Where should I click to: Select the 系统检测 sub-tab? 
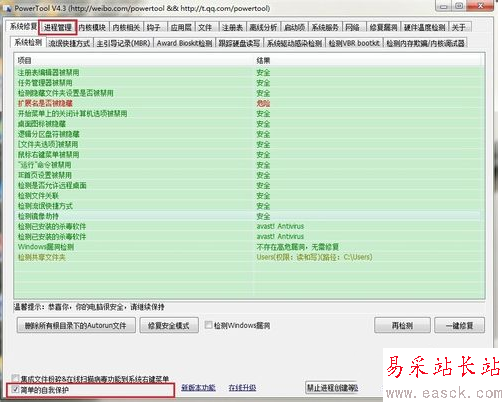click(28, 42)
